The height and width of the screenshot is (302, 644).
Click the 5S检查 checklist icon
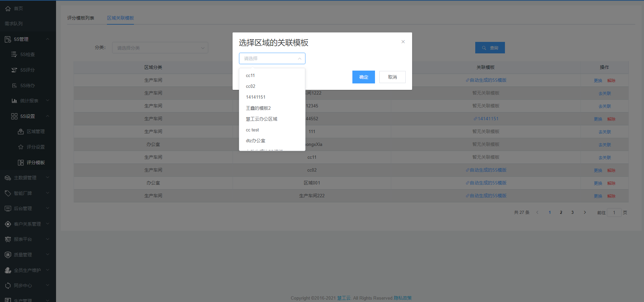[14, 54]
